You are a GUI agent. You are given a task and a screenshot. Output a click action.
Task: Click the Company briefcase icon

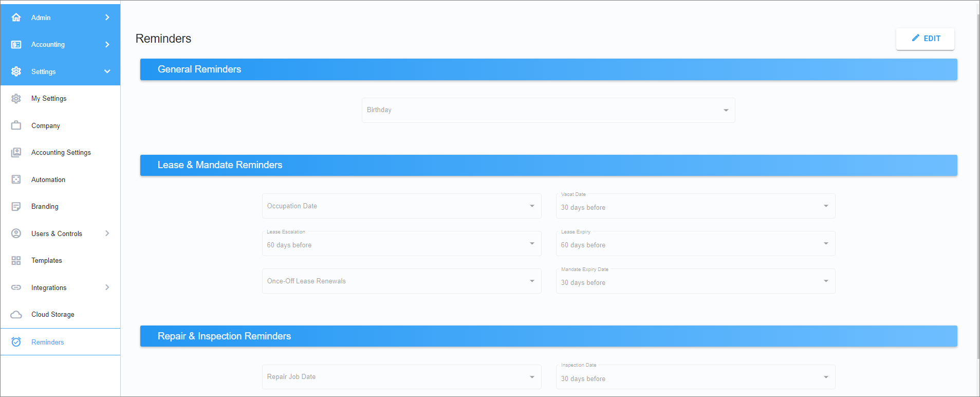pos(16,125)
